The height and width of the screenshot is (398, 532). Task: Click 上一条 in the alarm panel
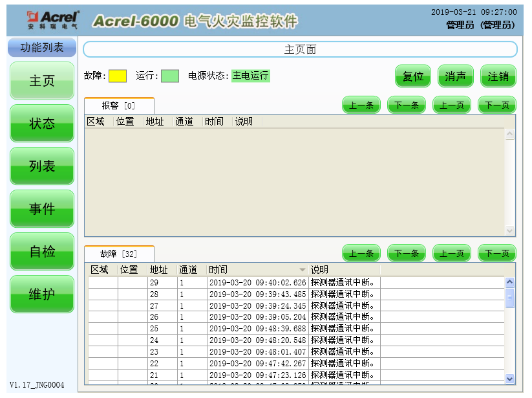pos(361,105)
